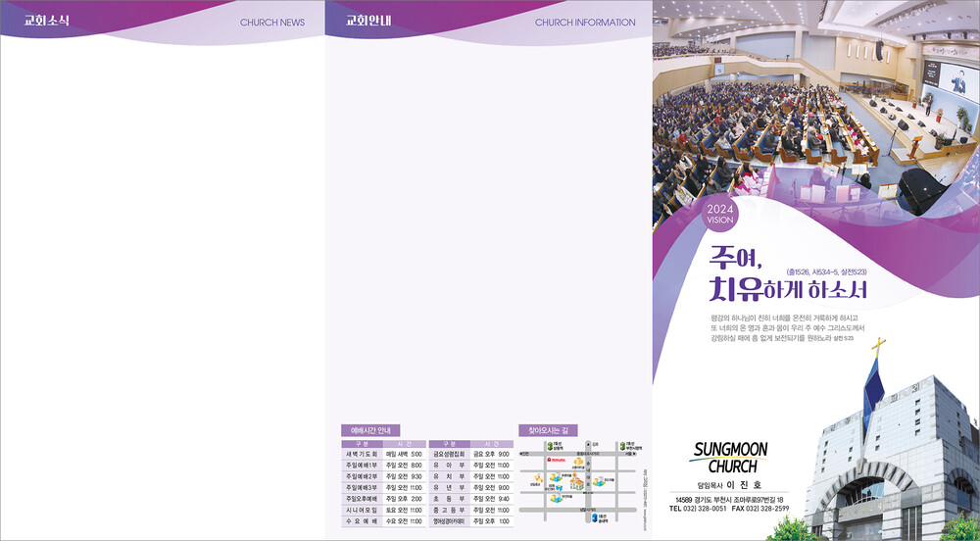Viewport: 980px width, 541px height.
Task: Select the 금요성령집회 row in the schedule table
Action: point(470,454)
